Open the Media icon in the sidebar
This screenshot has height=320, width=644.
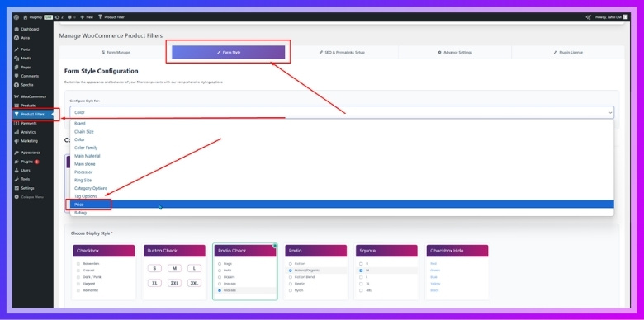(17, 59)
